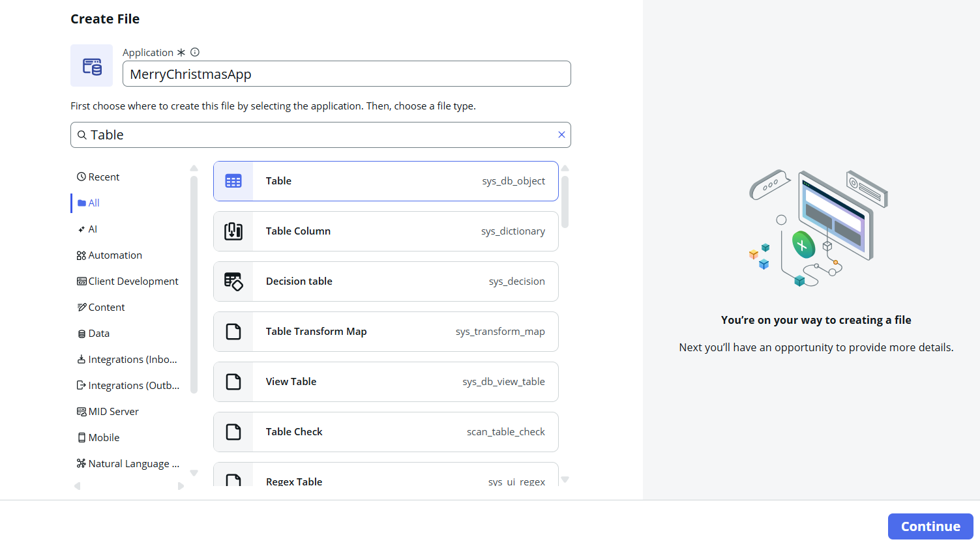Screen dimensions: 980x546
Task: Click the Table Check file icon
Action: [x=233, y=432]
